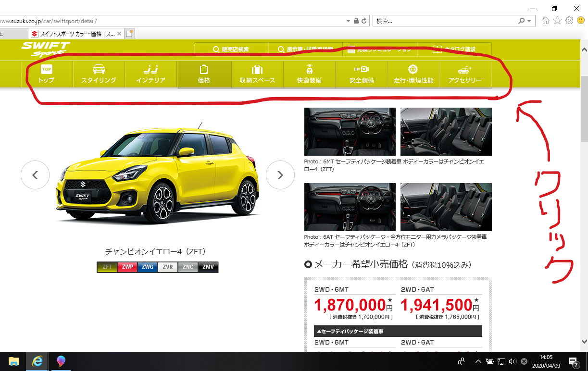Open the 6MT seats interior photo
The image size is (588, 371).
tap(446, 131)
